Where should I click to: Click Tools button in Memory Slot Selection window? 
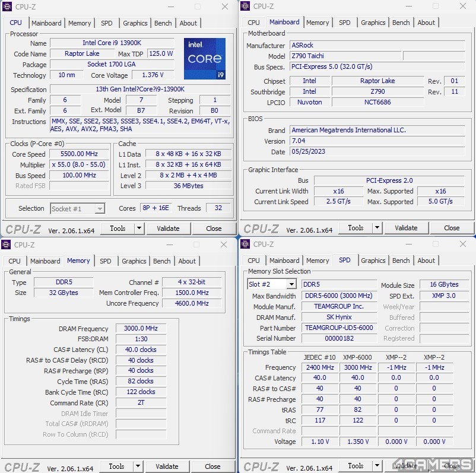(356, 466)
